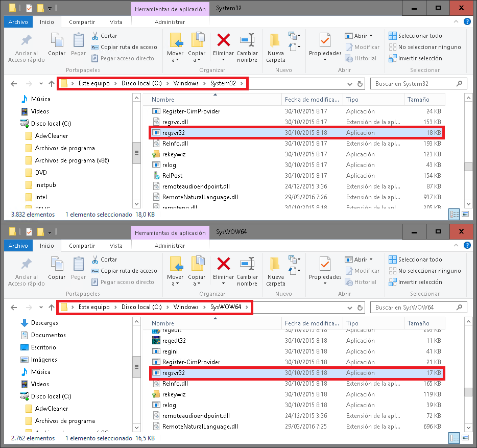Go back in System32 window navigation

point(14,84)
